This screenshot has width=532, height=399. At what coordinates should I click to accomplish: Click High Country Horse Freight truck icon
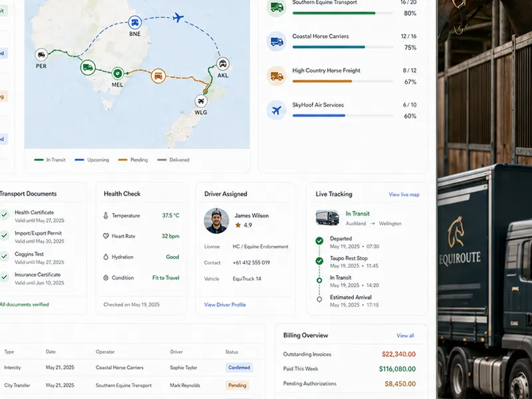[x=277, y=76]
